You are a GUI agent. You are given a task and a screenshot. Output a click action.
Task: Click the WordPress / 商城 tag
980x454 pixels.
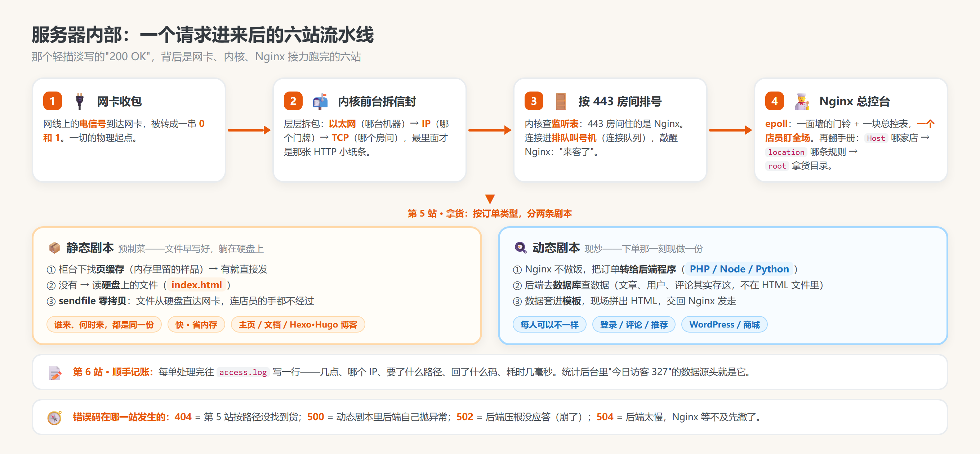tap(724, 325)
